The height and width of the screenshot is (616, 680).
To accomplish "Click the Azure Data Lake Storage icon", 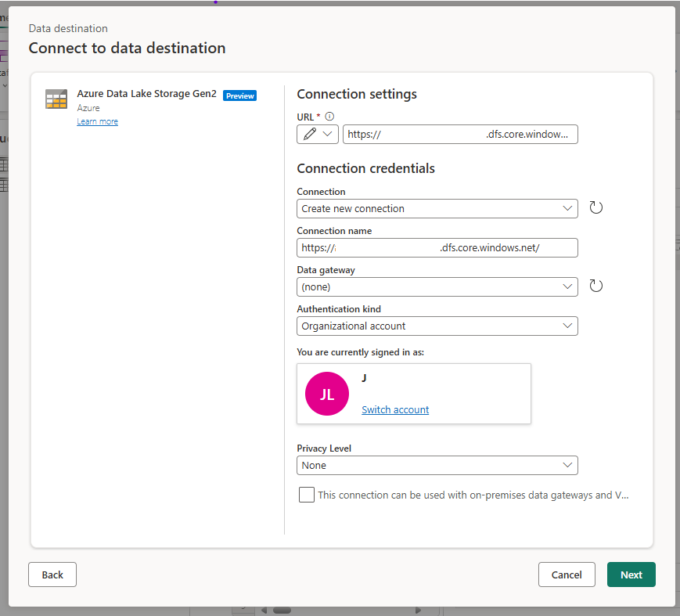I will pyautogui.click(x=56, y=99).
